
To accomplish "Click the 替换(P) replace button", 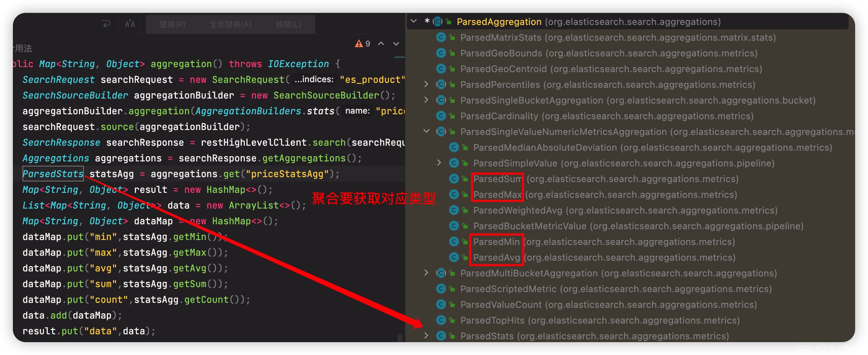I will pyautogui.click(x=172, y=24).
